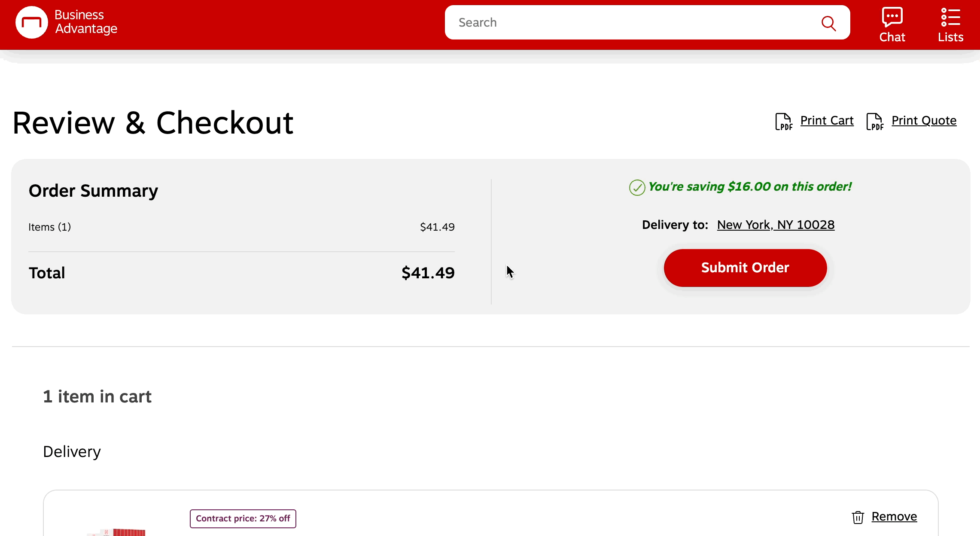Image resolution: width=980 pixels, height=536 pixels.
Task: Open the Lists icon in header
Action: click(950, 17)
